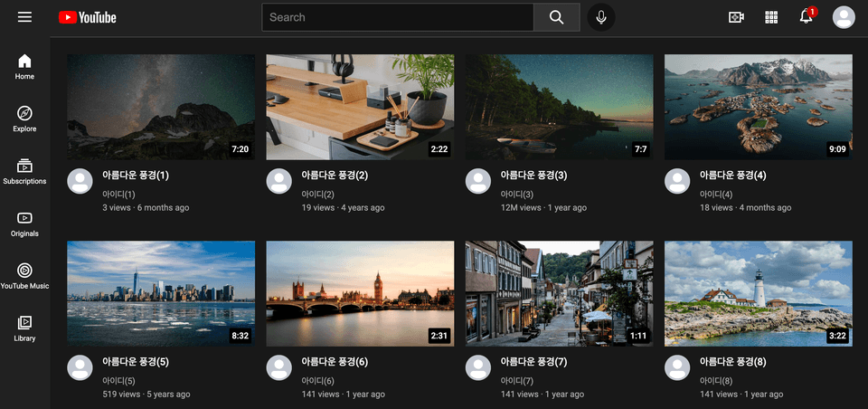Open the YouTube apps grid icon

pos(771,17)
